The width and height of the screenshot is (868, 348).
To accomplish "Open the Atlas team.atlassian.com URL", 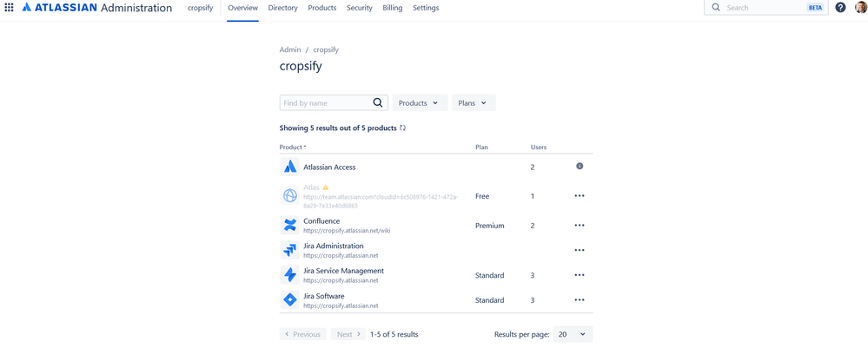I will click(x=381, y=200).
